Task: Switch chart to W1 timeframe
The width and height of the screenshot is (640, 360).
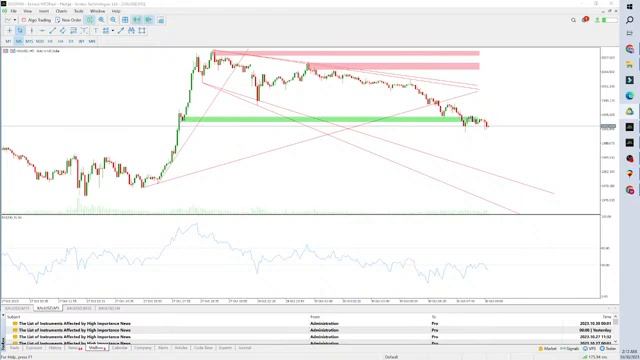Action: (81, 41)
